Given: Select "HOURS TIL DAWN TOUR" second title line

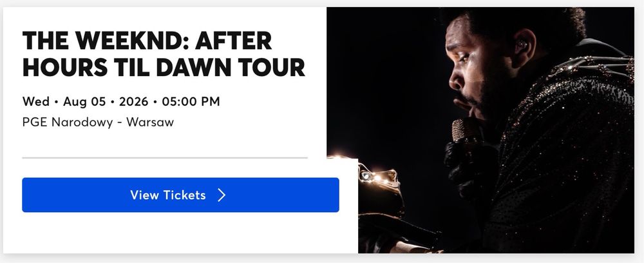Looking at the screenshot, I should 164,68.
